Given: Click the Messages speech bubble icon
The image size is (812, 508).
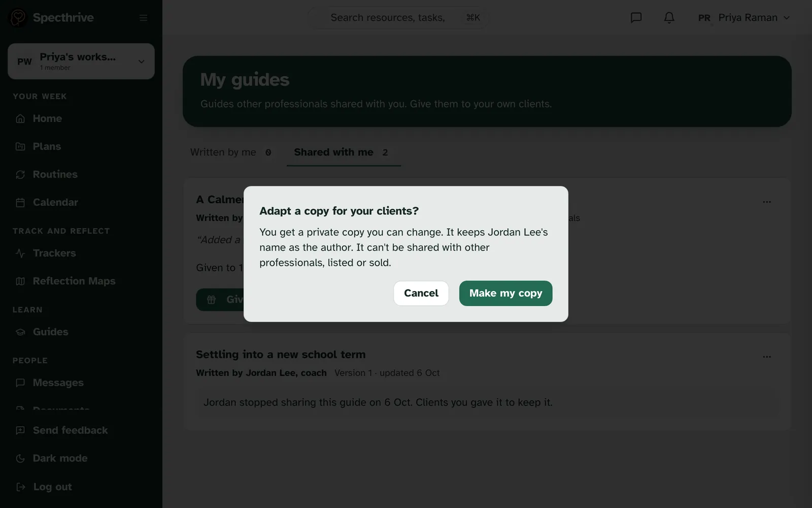Looking at the screenshot, I should (20, 383).
